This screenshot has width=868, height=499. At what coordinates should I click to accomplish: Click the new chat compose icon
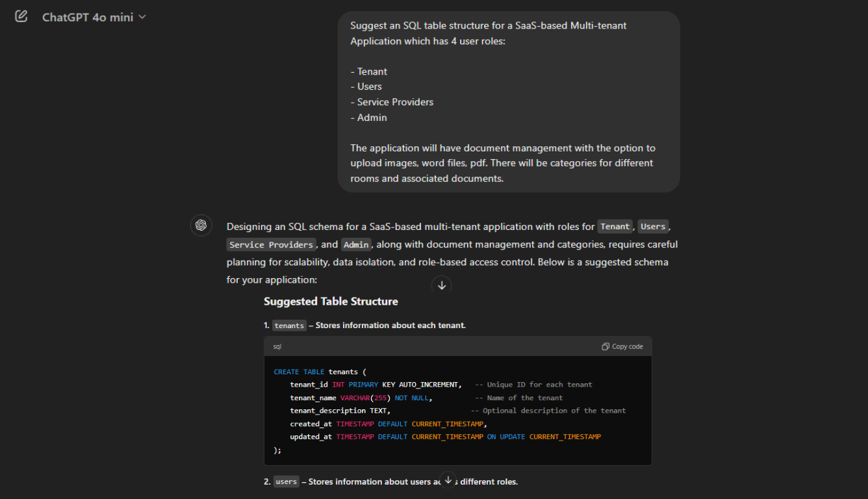[x=21, y=16]
